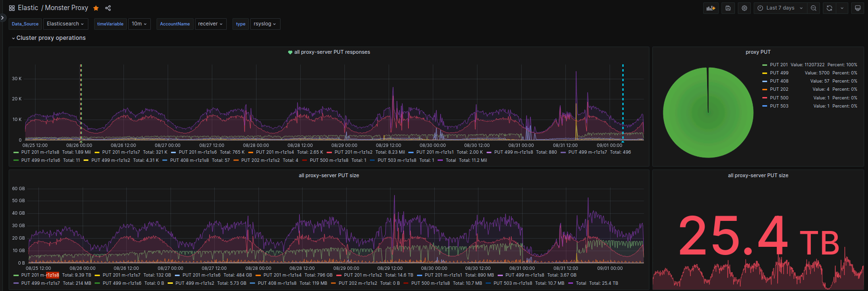The image size is (868, 291).
Task: Open the 'proxy PUT' panel title menu
Action: coord(758,52)
